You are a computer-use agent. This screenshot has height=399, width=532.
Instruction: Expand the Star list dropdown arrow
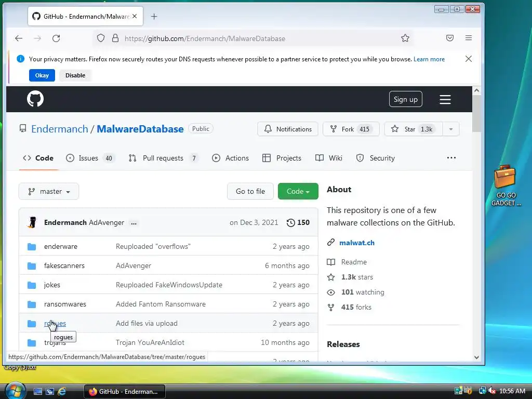(451, 129)
